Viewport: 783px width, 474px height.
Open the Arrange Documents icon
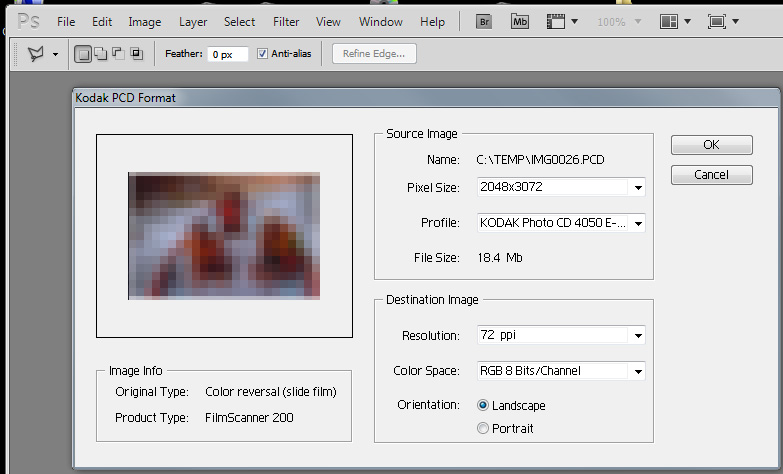[669, 21]
